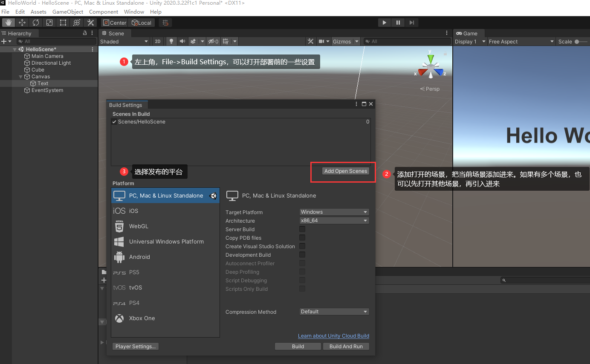Lock the Hierarchy panel
590x364 pixels.
[85, 33]
